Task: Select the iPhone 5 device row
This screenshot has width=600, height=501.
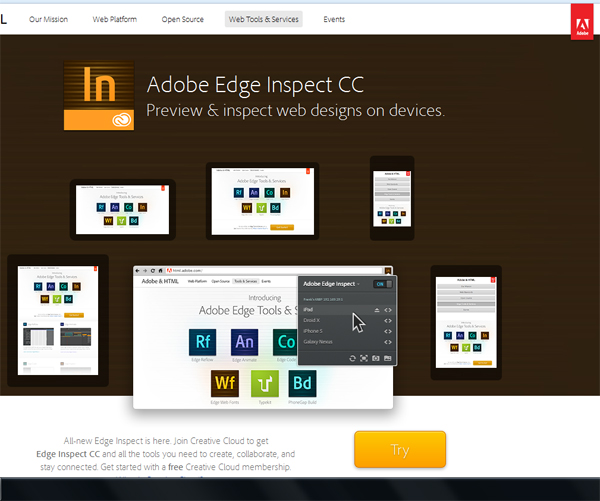Action: pyautogui.click(x=347, y=331)
